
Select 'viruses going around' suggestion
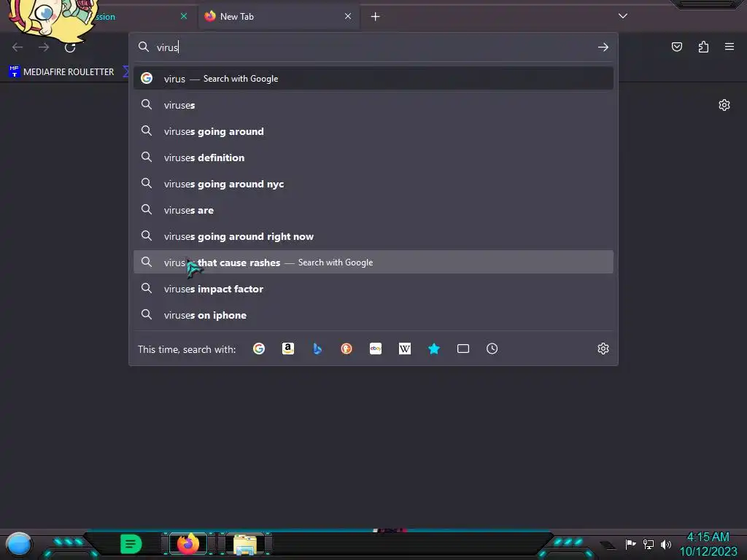pyautogui.click(x=373, y=131)
